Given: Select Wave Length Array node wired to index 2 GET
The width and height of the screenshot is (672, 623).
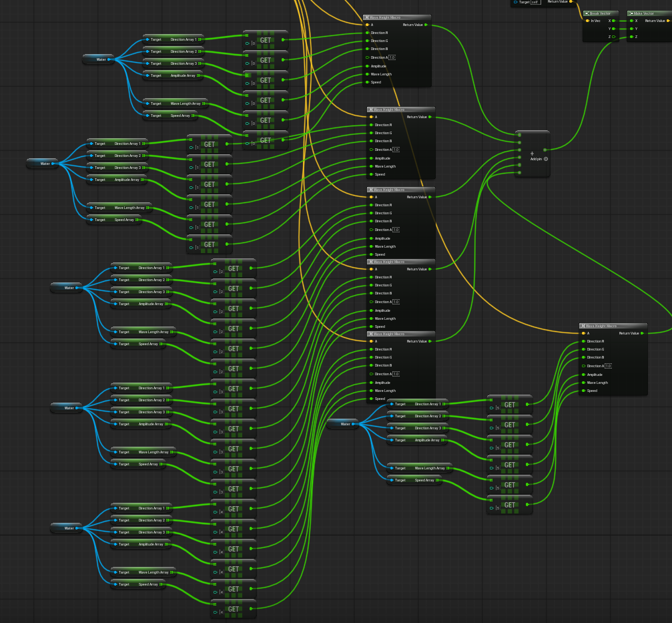Looking at the screenshot, I should pos(143,332).
